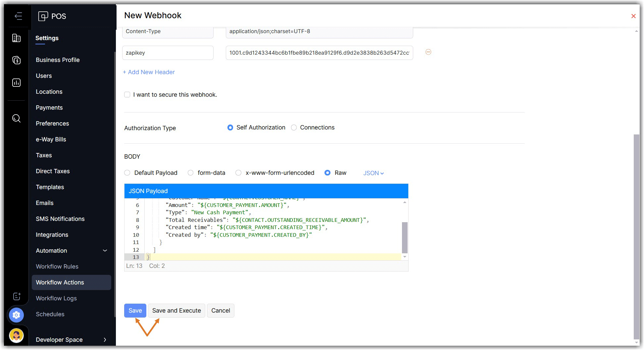The width and height of the screenshot is (644, 350).
Task: Click the JSON payload editor vertical scrollbar
Action: [404, 238]
